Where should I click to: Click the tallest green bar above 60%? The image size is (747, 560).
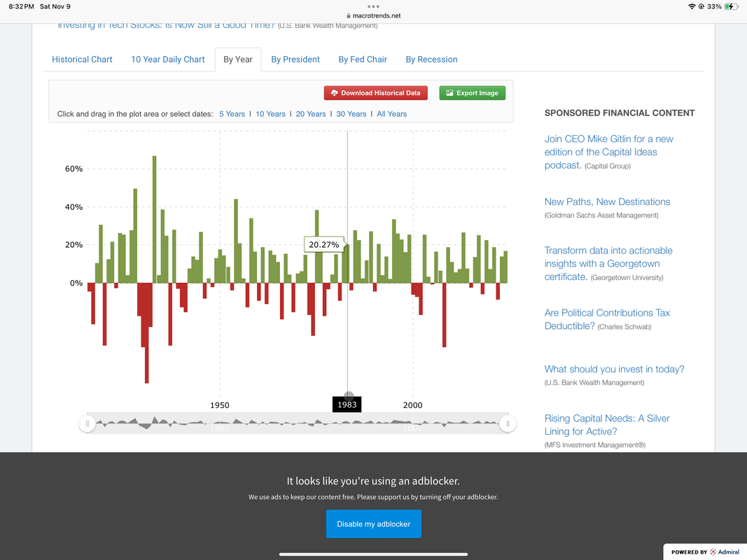(x=154, y=220)
